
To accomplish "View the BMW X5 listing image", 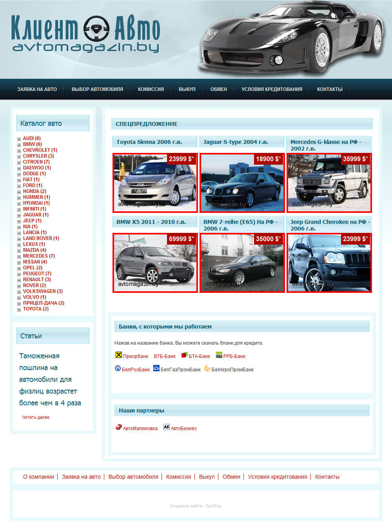I will pyautogui.click(x=155, y=263).
